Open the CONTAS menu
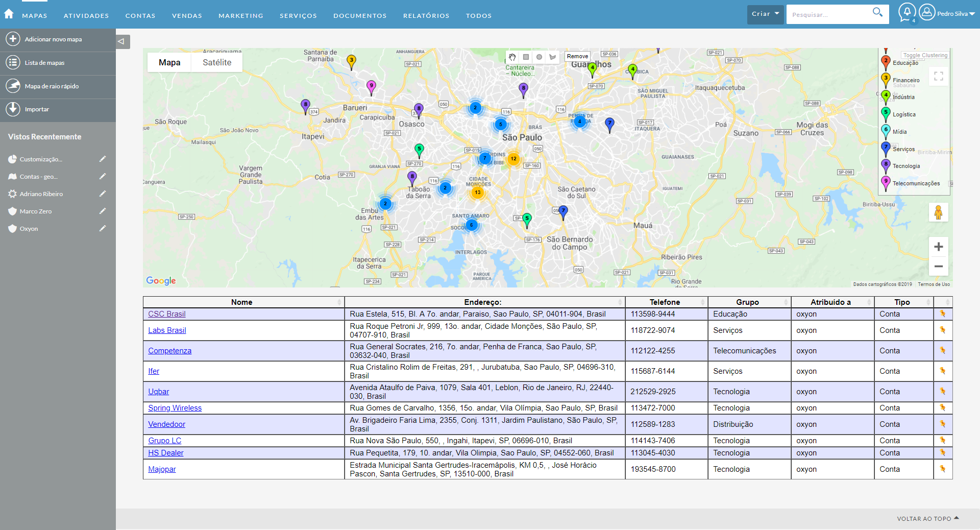The image size is (980, 530). click(x=140, y=16)
